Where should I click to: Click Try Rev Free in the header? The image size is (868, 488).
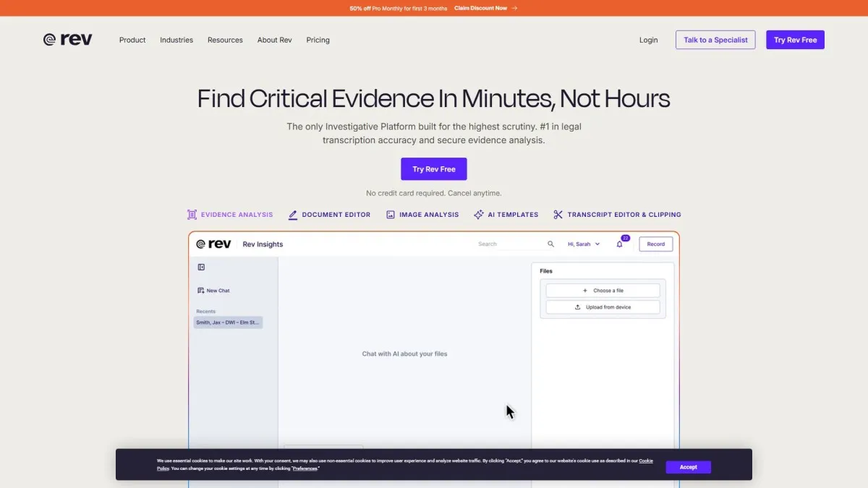[x=795, y=40]
